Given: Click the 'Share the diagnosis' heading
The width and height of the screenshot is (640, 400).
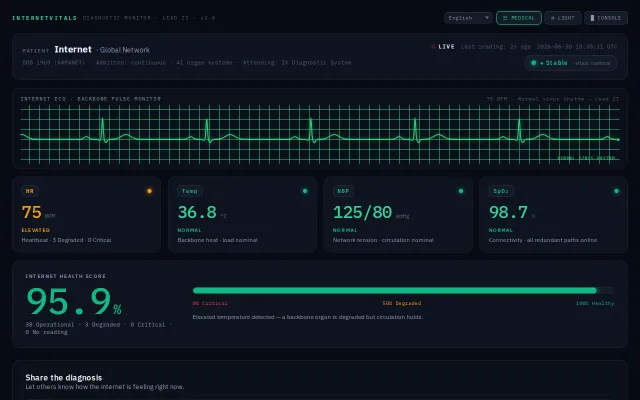Looking at the screenshot, I should click(x=64, y=378).
